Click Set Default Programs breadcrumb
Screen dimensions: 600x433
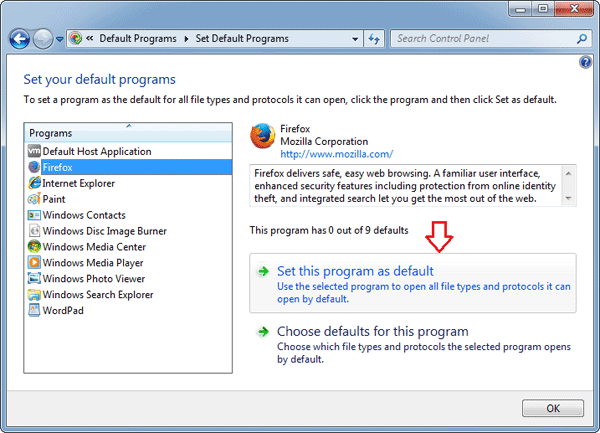click(242, 39)
